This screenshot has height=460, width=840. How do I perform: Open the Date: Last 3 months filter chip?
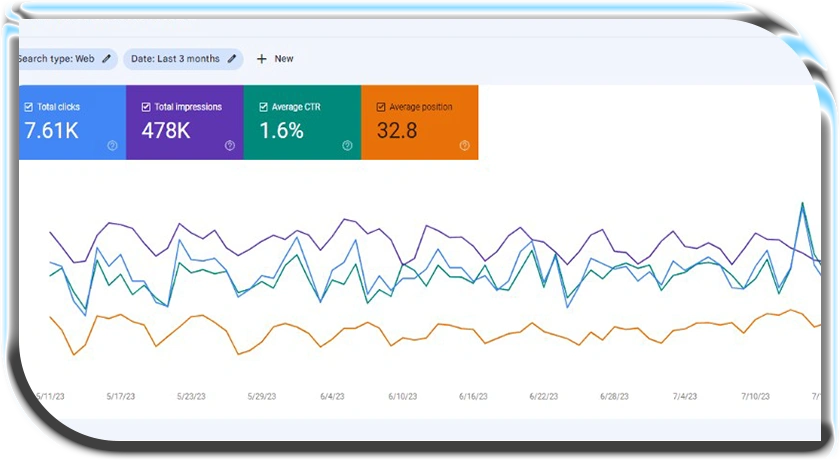coord(175,59)
